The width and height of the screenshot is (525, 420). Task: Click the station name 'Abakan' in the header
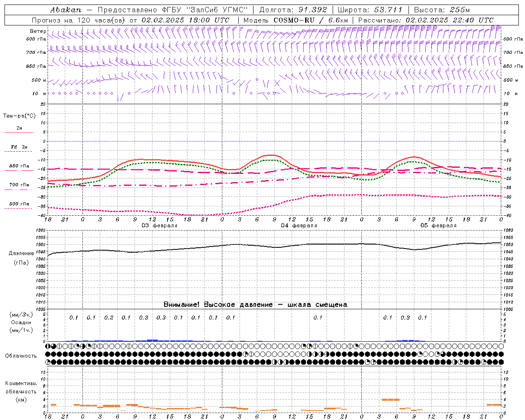[x=66, y=10]
